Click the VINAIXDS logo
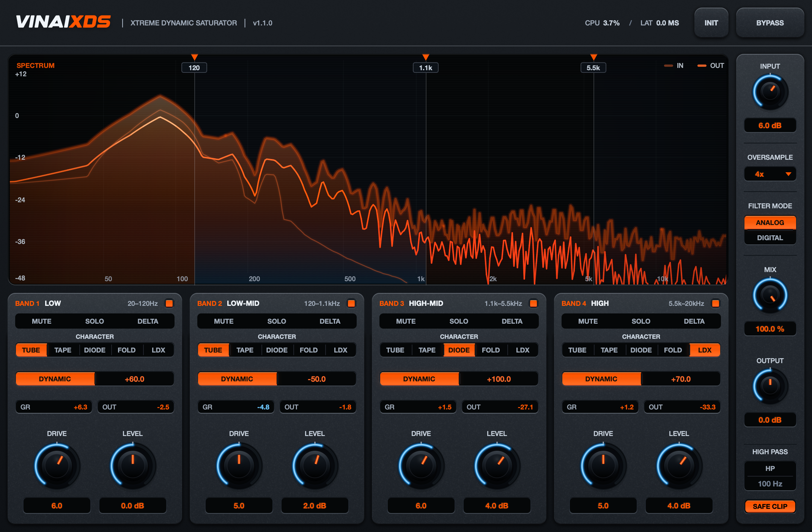Viewport: 812px width, 532px height. point(63,22)
